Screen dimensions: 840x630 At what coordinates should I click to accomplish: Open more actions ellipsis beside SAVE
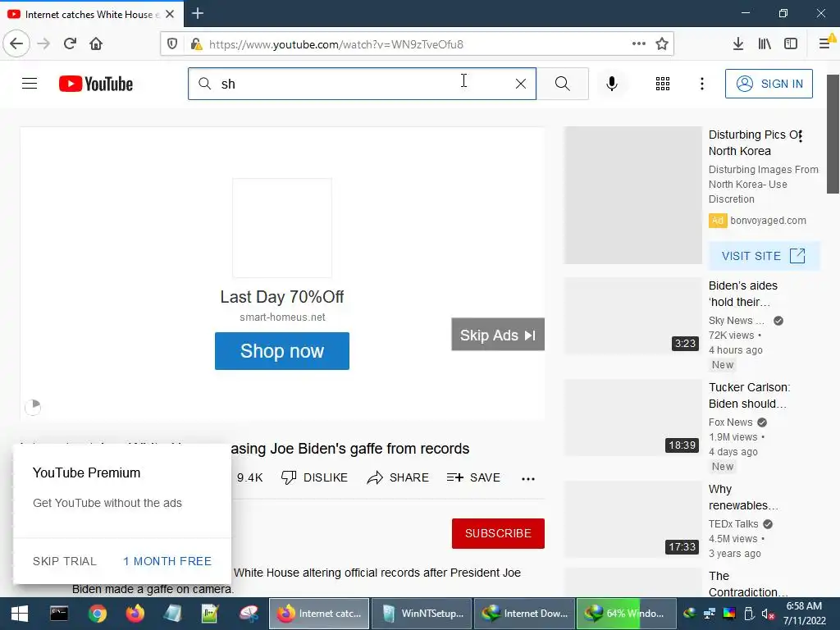528,479
